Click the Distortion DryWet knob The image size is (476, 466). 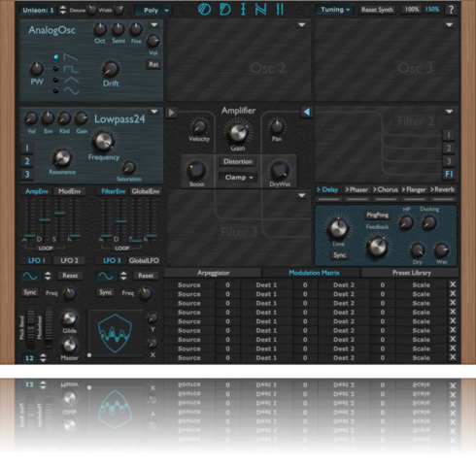coord(280,171)
